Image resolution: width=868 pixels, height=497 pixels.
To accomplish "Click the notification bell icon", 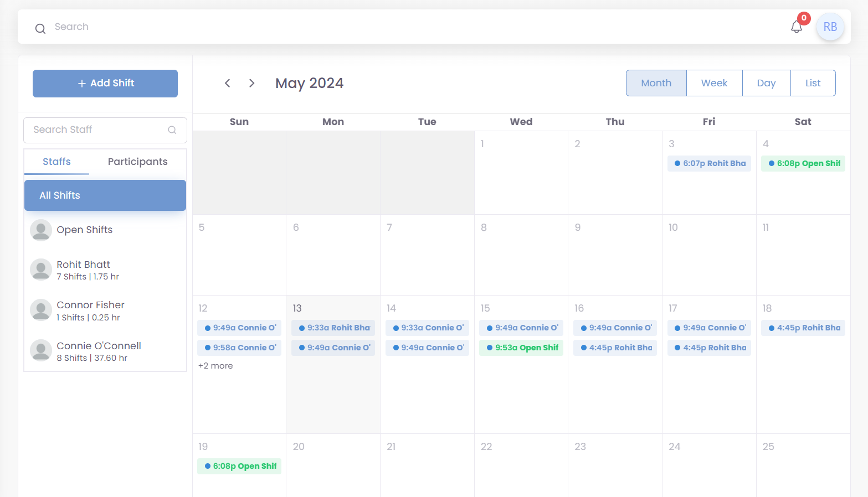I will 797,27.
